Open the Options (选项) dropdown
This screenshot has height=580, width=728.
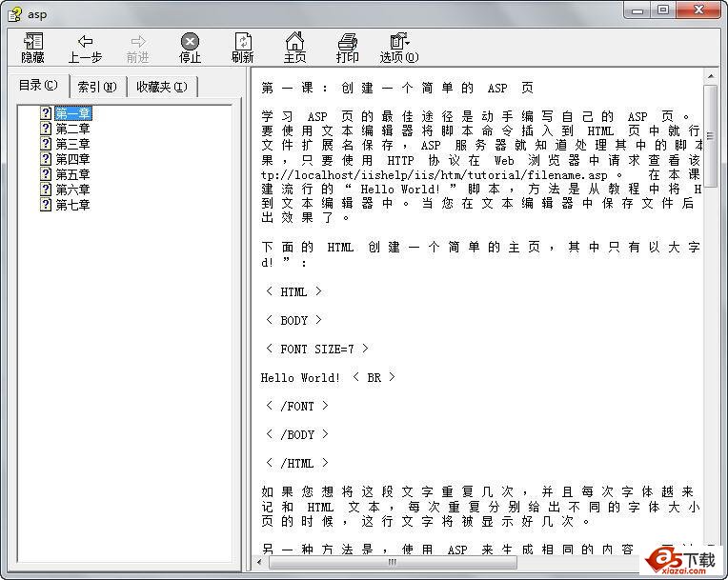(399, 48)
